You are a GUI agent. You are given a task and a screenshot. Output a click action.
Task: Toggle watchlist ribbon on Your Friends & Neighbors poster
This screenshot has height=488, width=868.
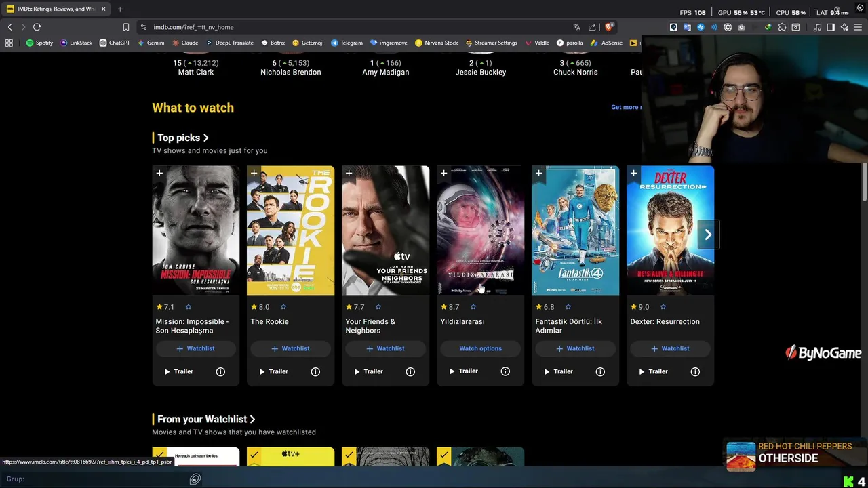(349, 174)
